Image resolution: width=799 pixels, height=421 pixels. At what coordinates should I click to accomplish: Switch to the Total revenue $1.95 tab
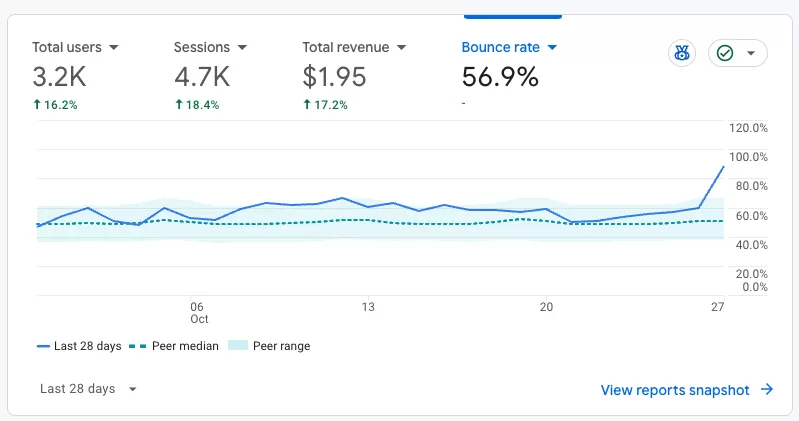click(354, 74)
